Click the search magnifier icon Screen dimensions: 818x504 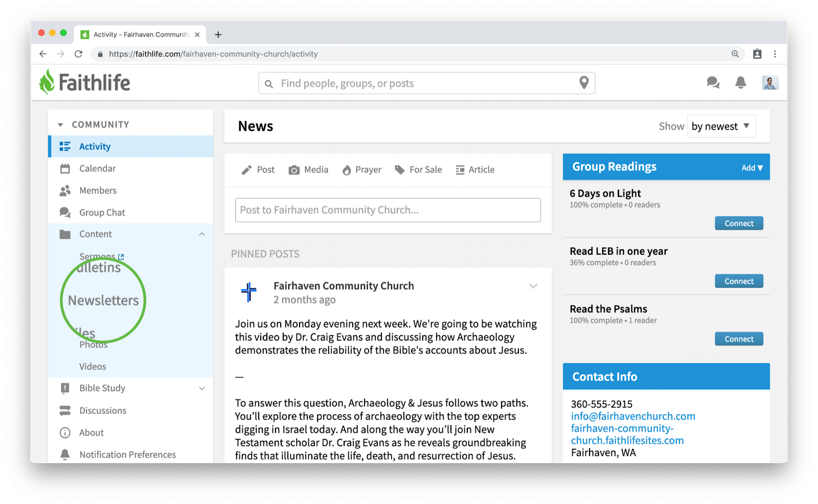[x=269, y=84]
